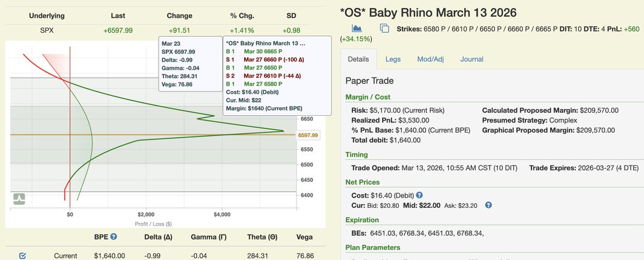
Task: Click the Paper Trade label
Action: pos(370,81)
